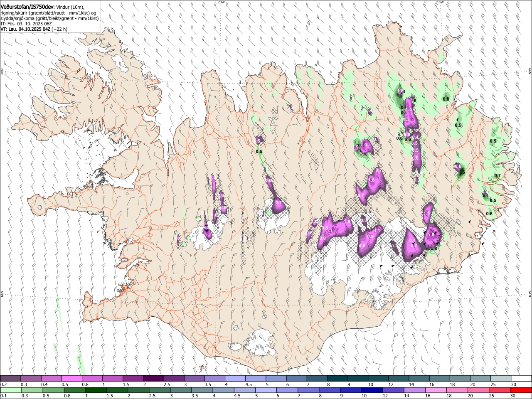This screenshot has height=399, width=532.
Task: Click the rain legend swatch for 14–16 mm
Action: (414, 390)
